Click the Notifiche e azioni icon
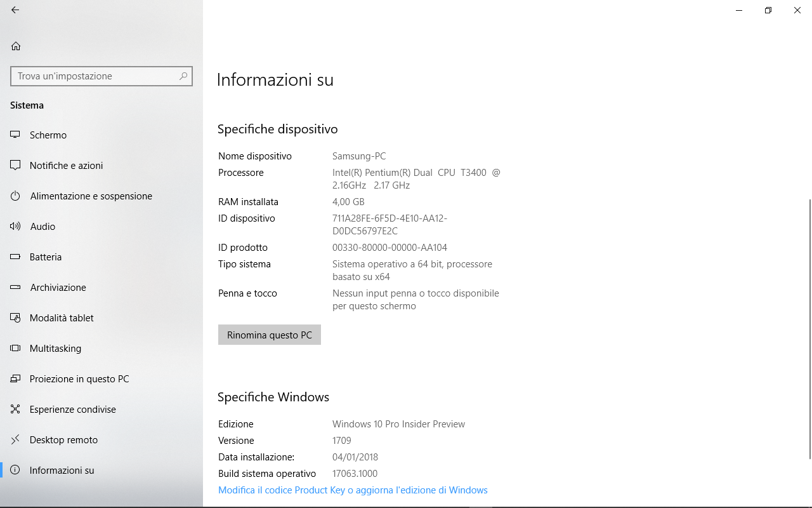This screenshot has width=812, height=508. coord(16,165)
